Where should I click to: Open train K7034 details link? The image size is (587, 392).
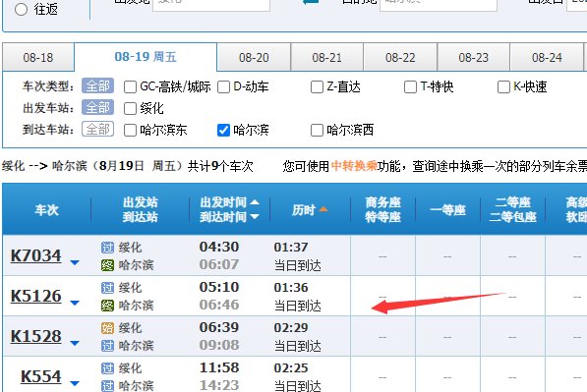click(36, 255)
